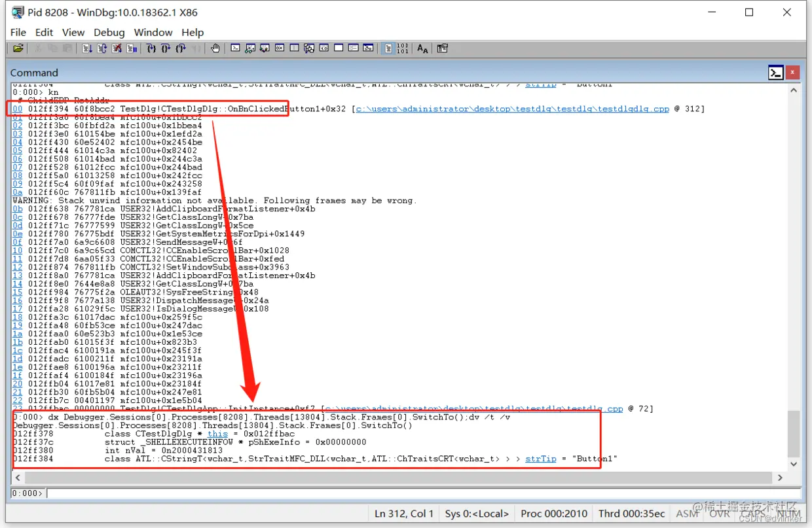This screenshot has width=812, height=528.
Task: Click stack frame link 00
Action: coord(18,109)
